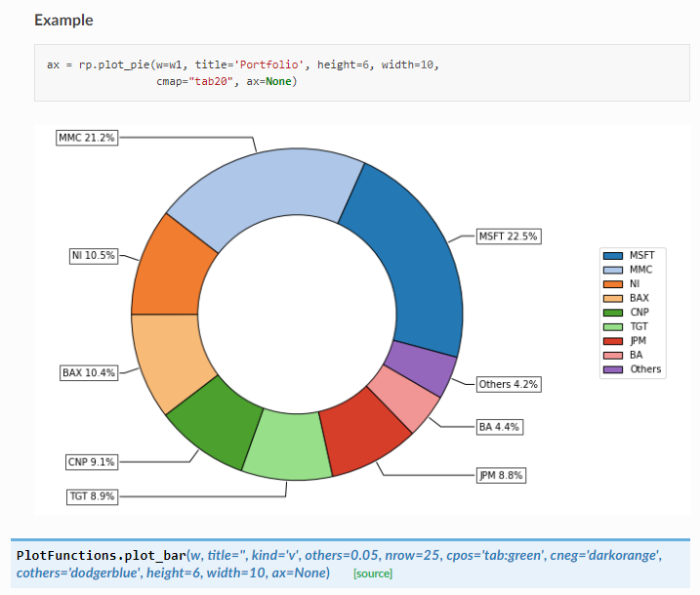Click the 'CNP' legend text
700x595 pixels.
coord(639,313)
